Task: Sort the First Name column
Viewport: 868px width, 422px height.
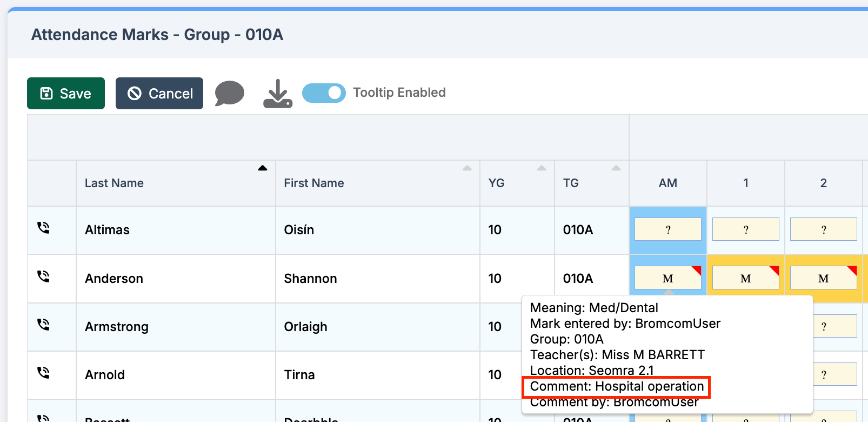Action: [x=468, y=168]
